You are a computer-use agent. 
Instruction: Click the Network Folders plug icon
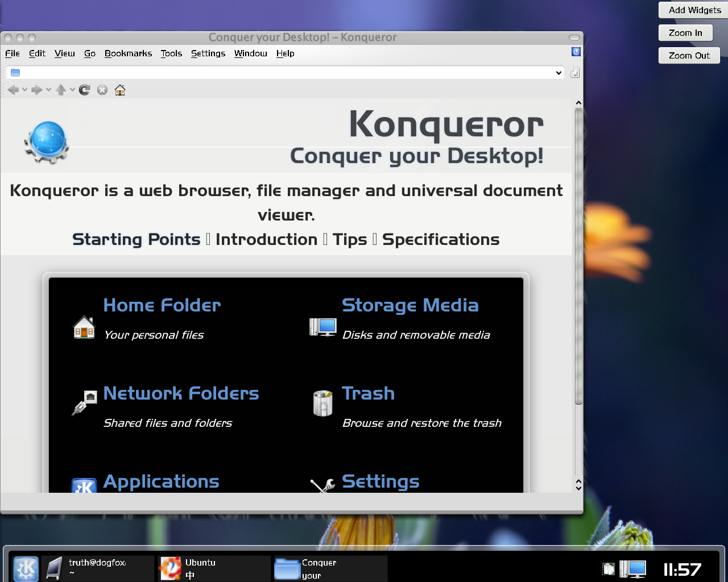84,403
